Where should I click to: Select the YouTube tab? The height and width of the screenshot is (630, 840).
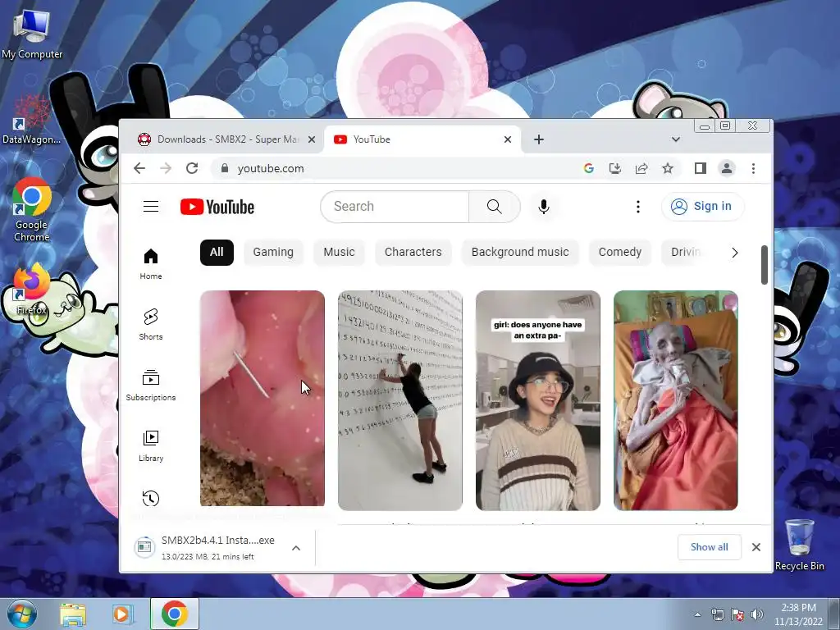click(422, 139)
